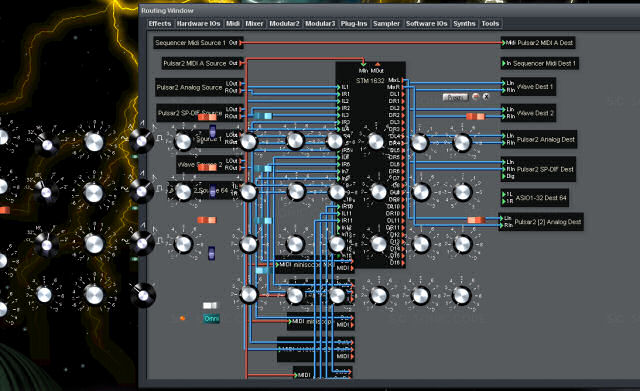Click the Omni button

click(x=211, y=318)
